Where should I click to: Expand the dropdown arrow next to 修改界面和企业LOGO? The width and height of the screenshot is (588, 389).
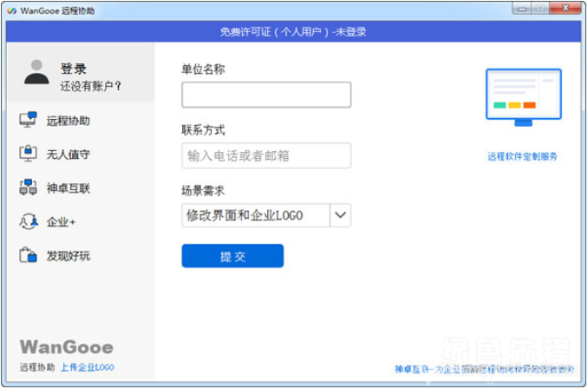341,215
